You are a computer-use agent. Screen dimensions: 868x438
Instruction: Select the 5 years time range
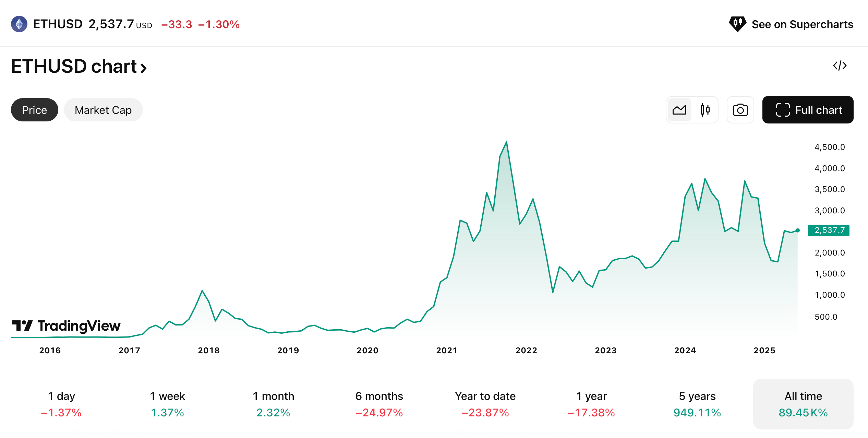point(697,404)
